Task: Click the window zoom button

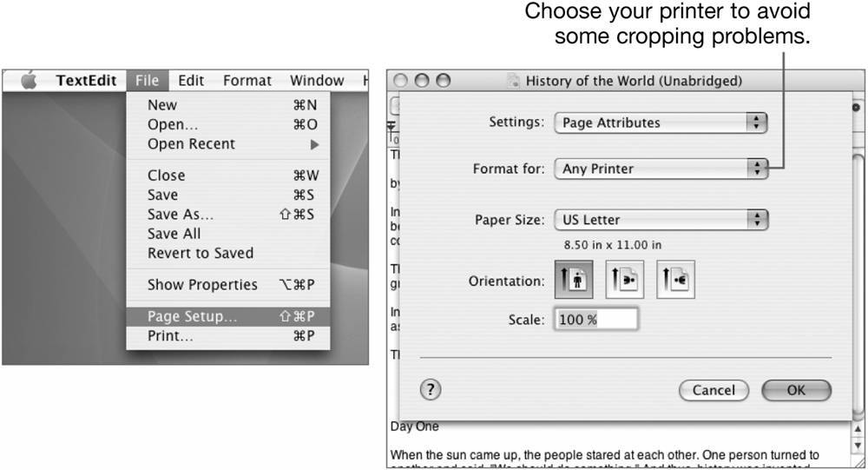Action: point(444,81)
